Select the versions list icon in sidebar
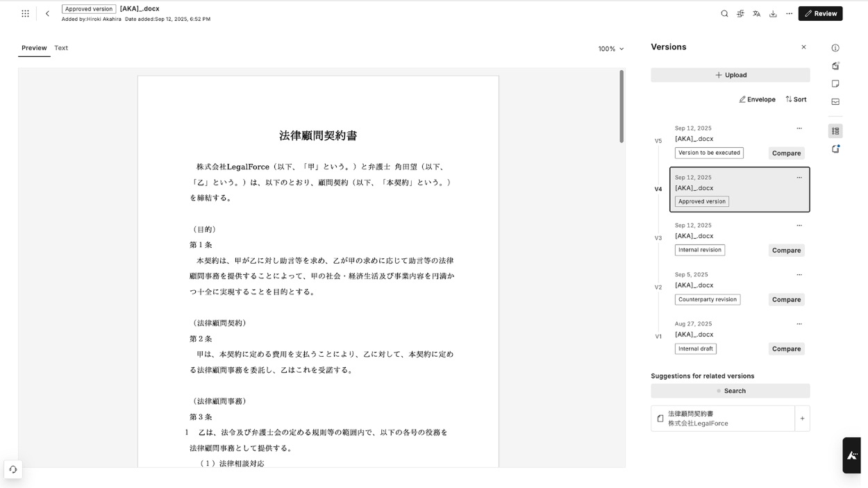This screenshot has height=488, width=868. click(835, 131)
